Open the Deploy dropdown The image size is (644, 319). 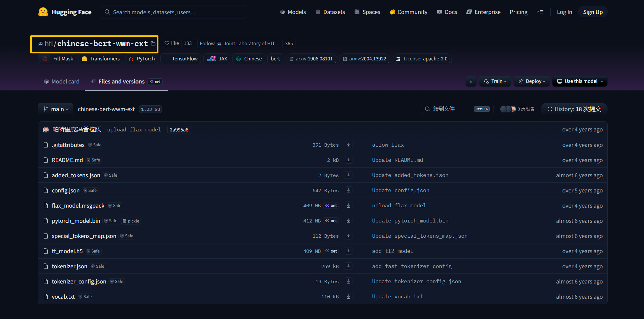532,81
